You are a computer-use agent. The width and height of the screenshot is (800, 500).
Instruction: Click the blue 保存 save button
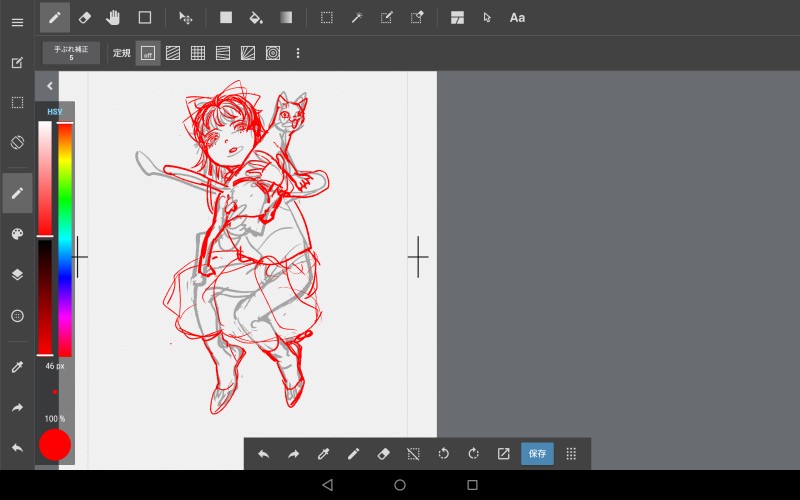click(537, 454)
